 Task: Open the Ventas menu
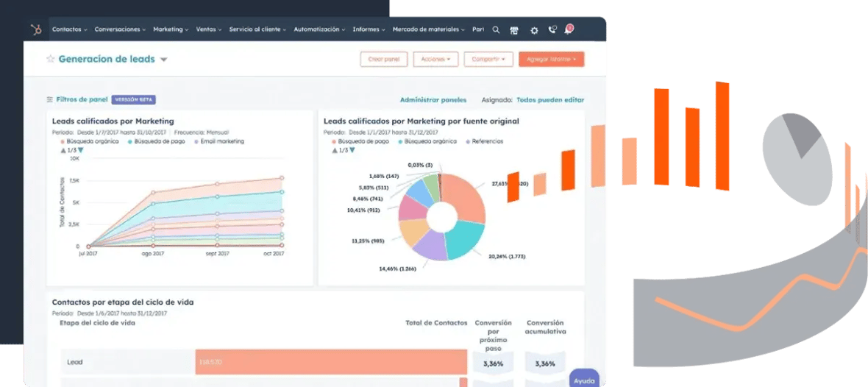click(x=209, y=29)
